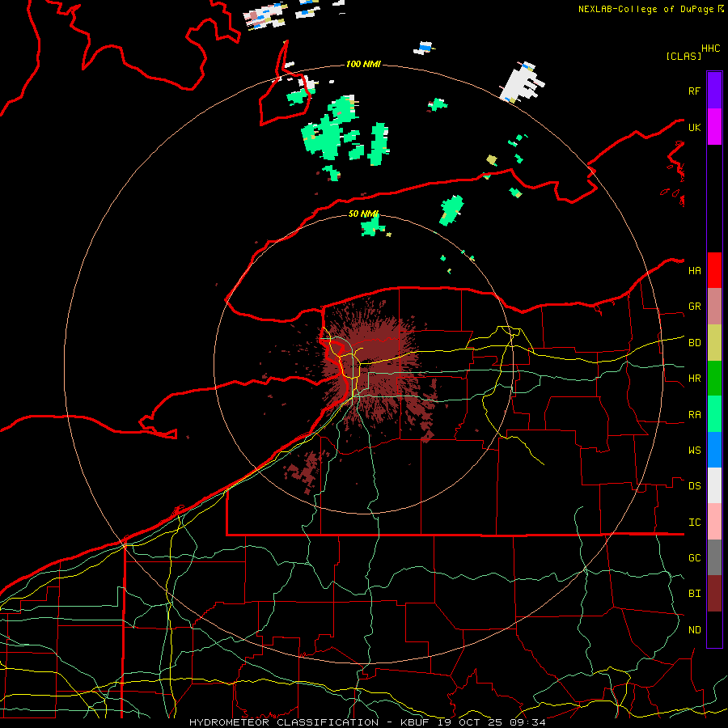Select the WS blue legend swatch
Screen dimensions: 728x728
coord(714,450)
